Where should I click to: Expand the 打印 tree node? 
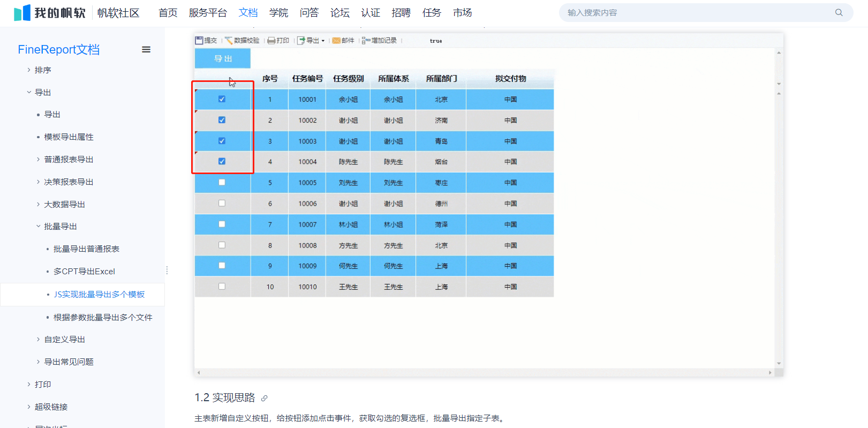[29, 384]
